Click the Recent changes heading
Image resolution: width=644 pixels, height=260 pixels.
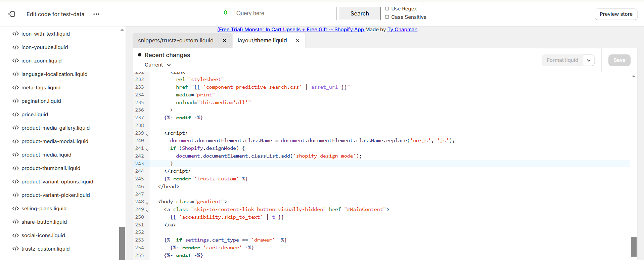(x=167, y=55)
